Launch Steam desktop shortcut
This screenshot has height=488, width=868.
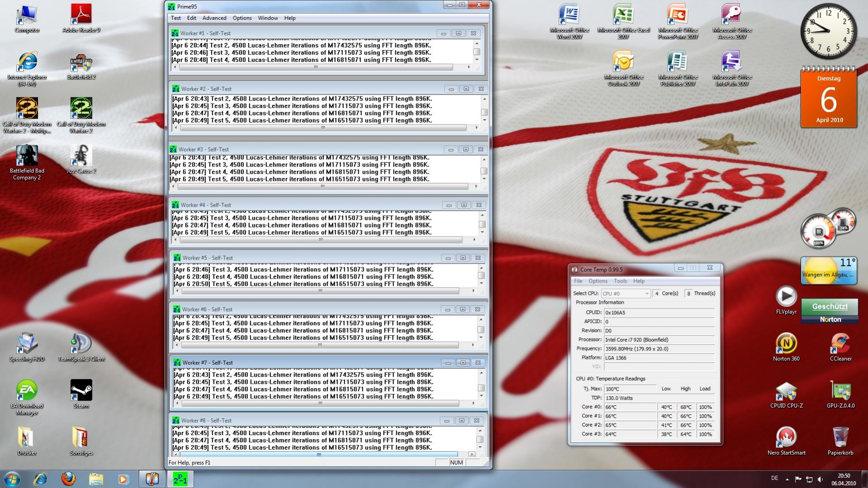click(x=81, y=394)
